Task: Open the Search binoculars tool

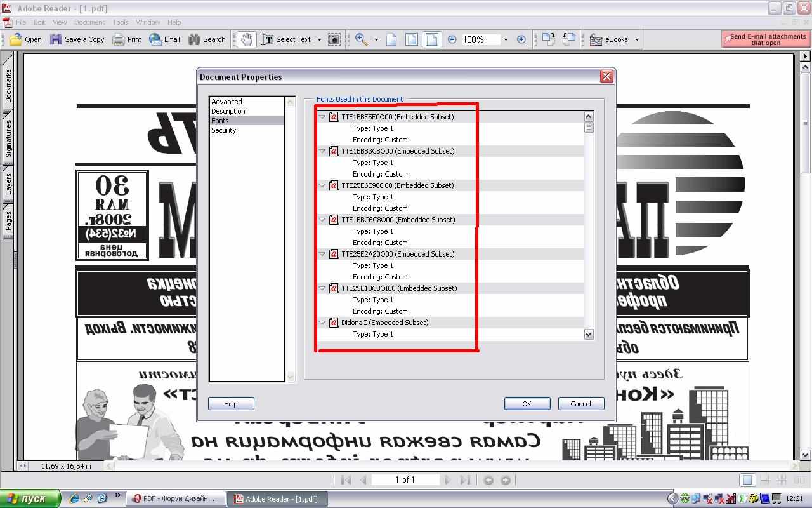Action: click(207, 39)
